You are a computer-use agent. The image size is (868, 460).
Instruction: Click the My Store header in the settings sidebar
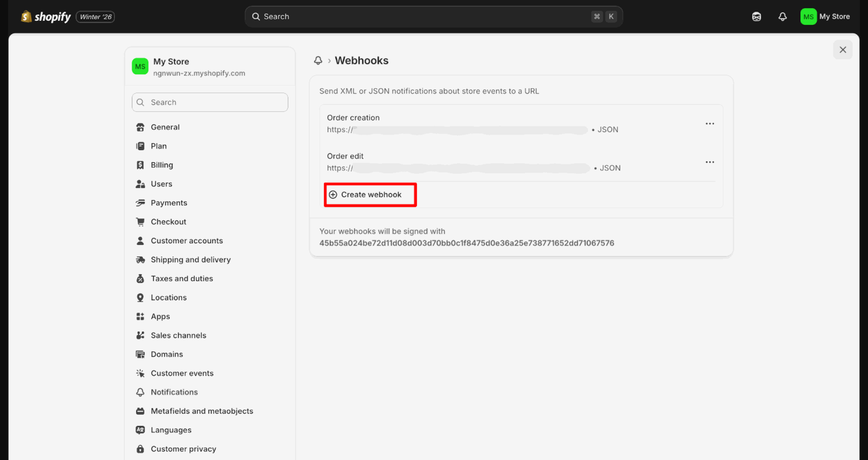(x=210, y=66)
